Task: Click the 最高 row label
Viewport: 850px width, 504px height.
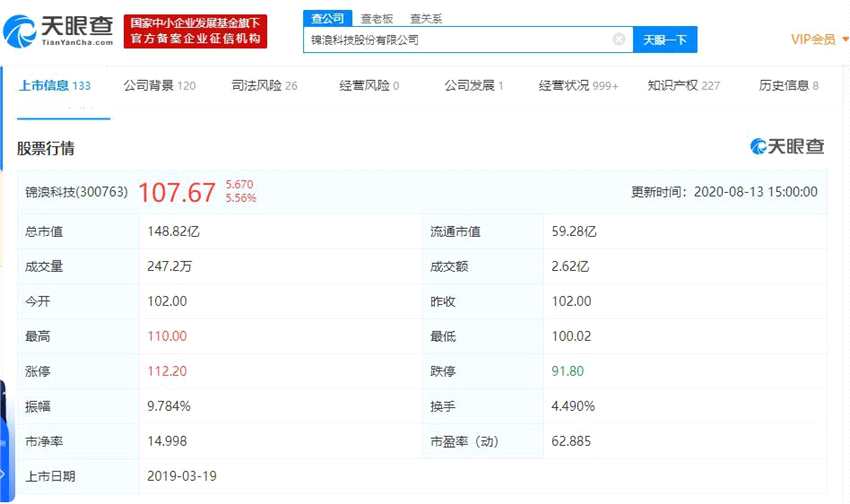Action: 37,337
